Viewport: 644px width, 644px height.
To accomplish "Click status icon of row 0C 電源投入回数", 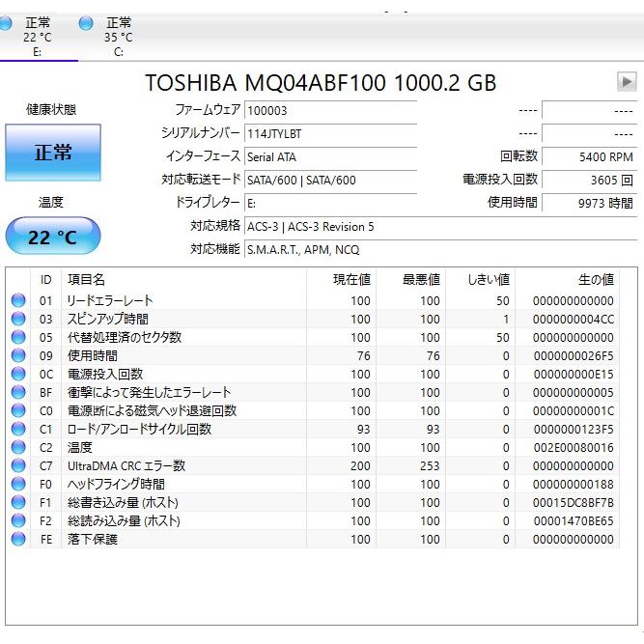I will 18,375.
